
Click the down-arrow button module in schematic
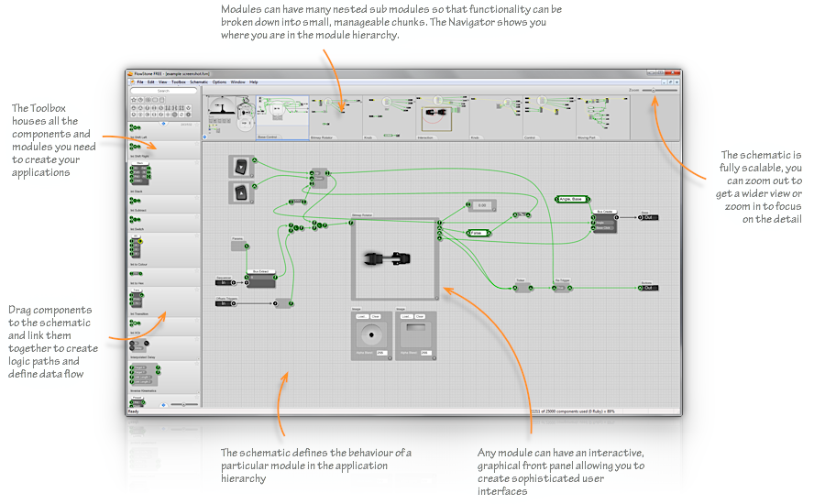[241, 167]
